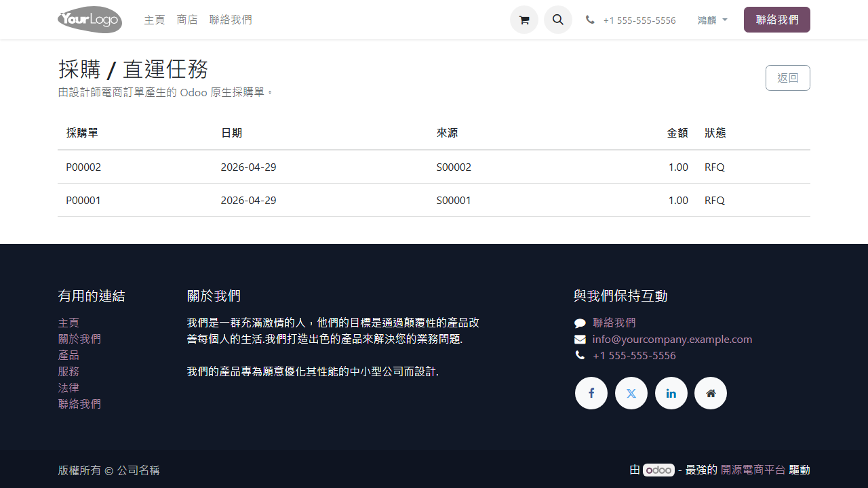Click source S00002
This screenshot has height=488, width=868.
tap(454, 167)
